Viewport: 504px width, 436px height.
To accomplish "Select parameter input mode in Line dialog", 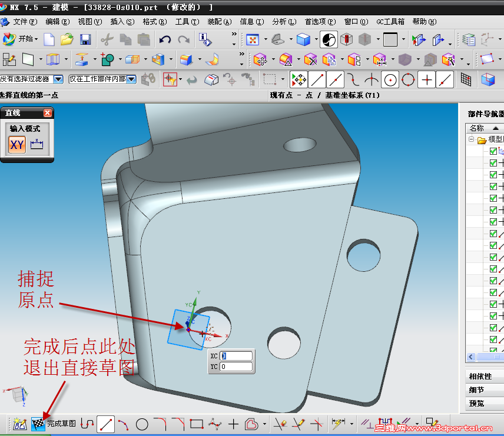I will pyautogui.click(x=37, y=145).
